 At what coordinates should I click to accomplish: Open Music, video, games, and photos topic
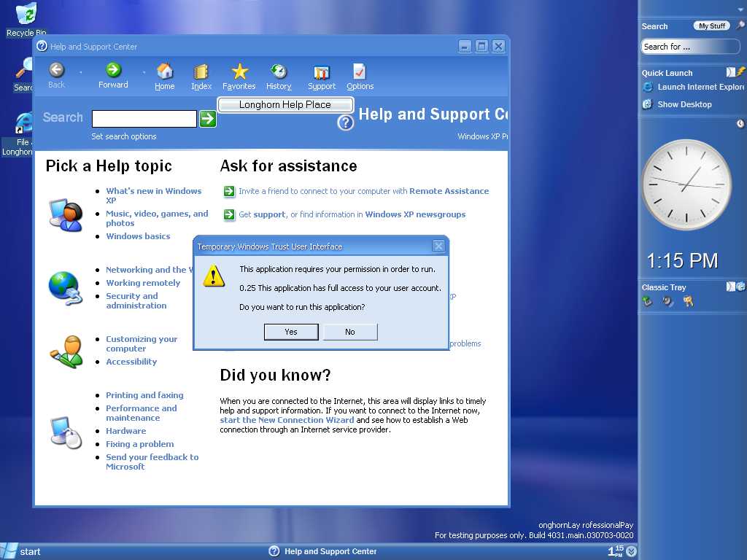pos(157,219)
